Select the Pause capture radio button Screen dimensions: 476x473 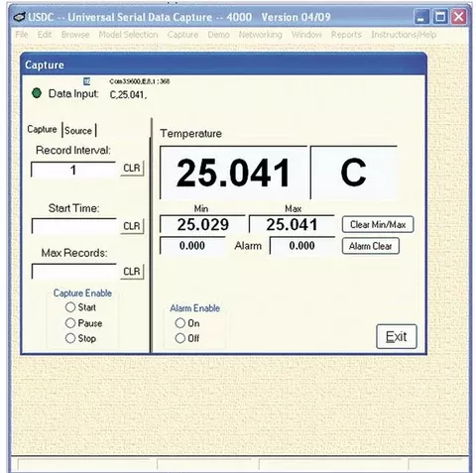pyautogui.click(x=70, y=323)
